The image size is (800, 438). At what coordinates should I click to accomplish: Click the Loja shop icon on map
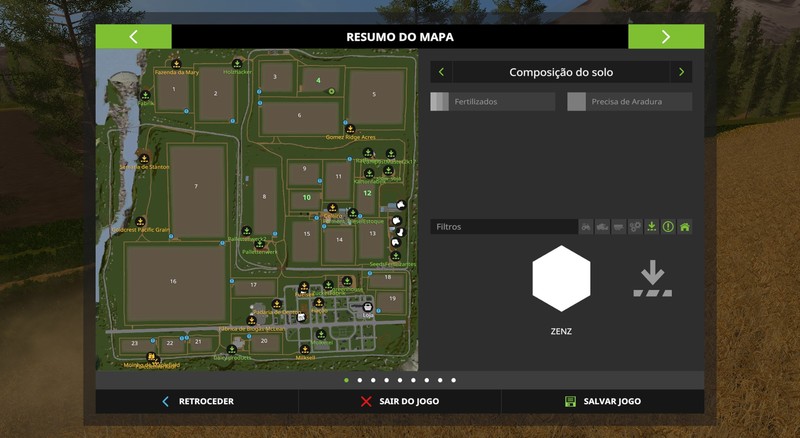click(x=368, y=306)
